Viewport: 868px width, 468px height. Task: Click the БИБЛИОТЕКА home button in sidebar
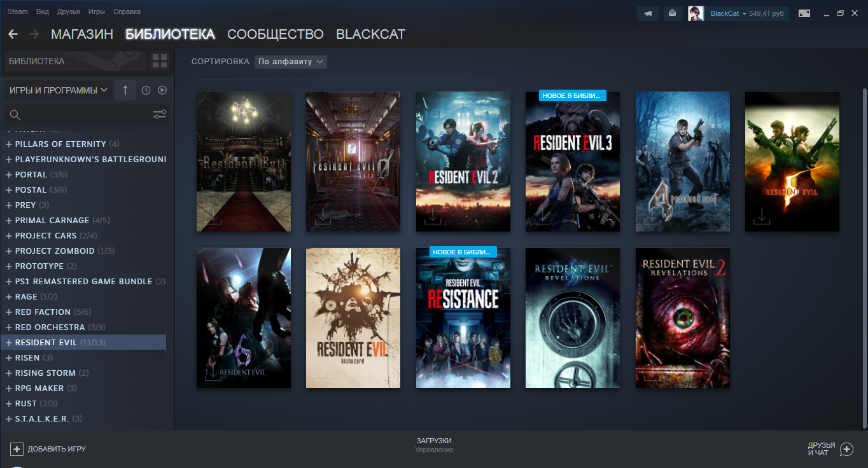75,61
